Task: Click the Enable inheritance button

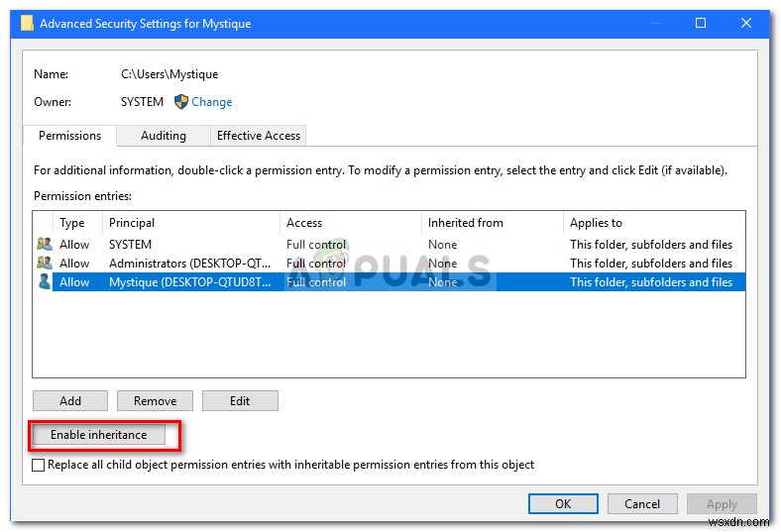Action: pyautogui.click(x=98, y=435)
